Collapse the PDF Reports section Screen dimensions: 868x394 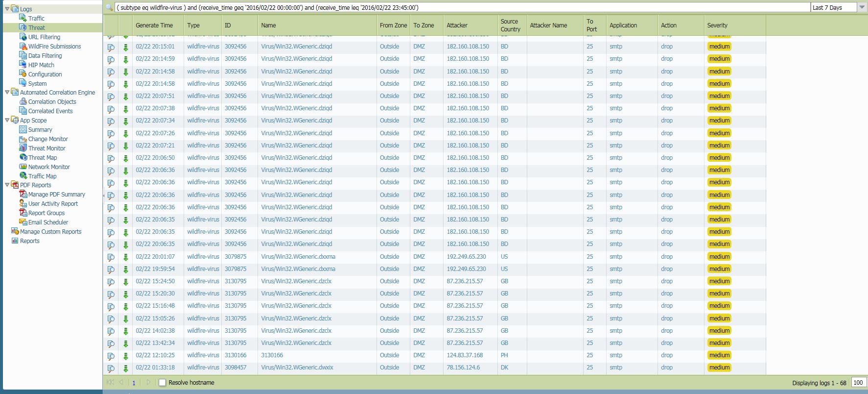click(7, 185)
